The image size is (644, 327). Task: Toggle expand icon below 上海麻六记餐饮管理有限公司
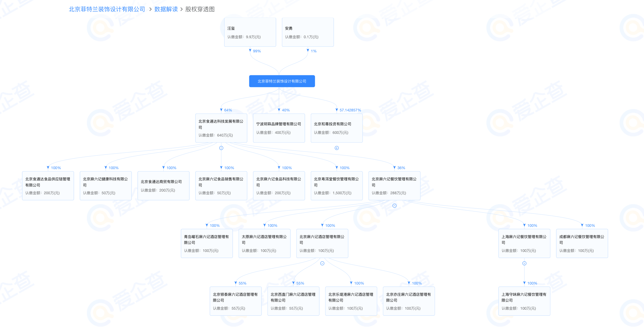pyautogui.click(x=524, y=263)
